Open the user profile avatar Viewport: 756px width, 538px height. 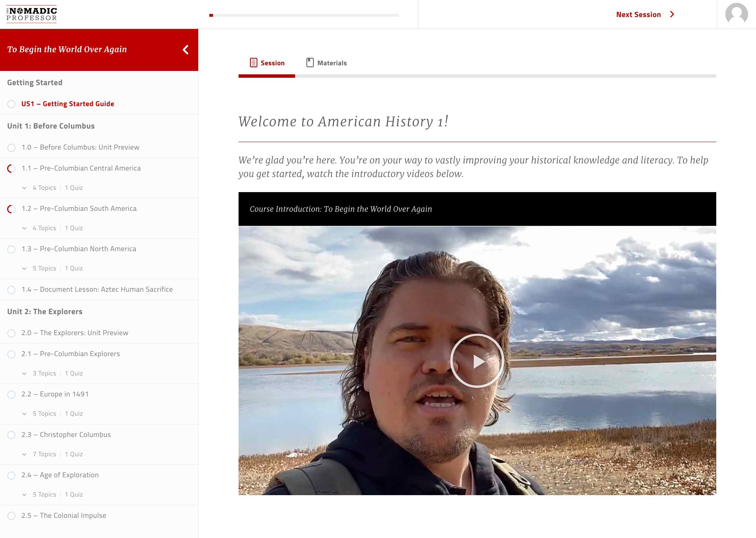coord(736,14)
